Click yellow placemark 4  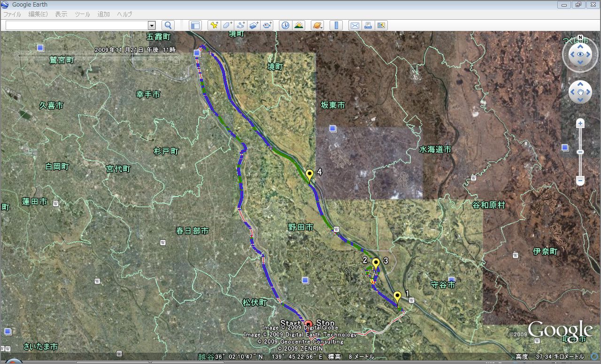pyautogui.click(x=309, y=176)
